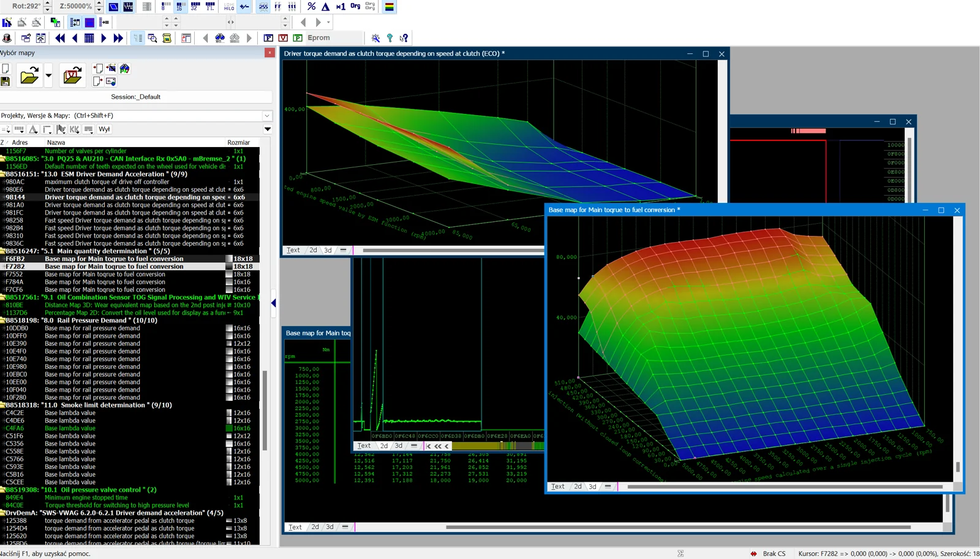980x559 pixels.
Task: Open dropdown next to open folder icon
Action: tap(48, 76)
